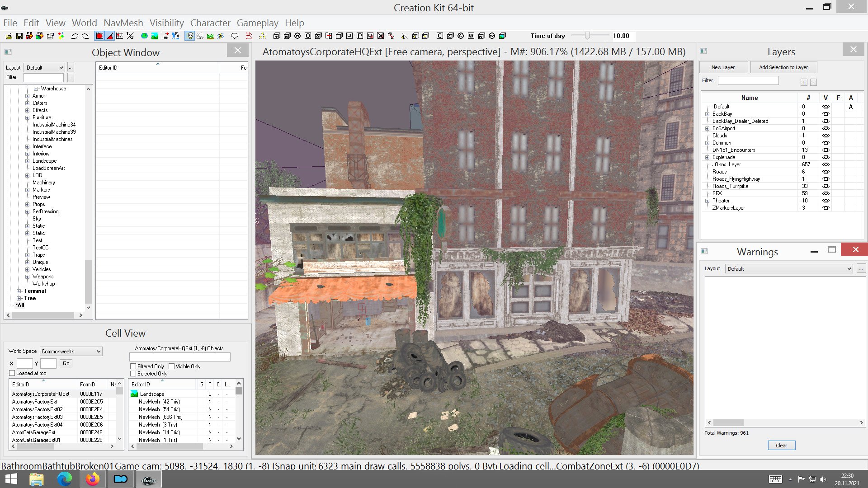Image resolution: width=868 pixels, height=488 pixels.
Task: Click the circled M marker icon
Action: [x=297, y=36]
